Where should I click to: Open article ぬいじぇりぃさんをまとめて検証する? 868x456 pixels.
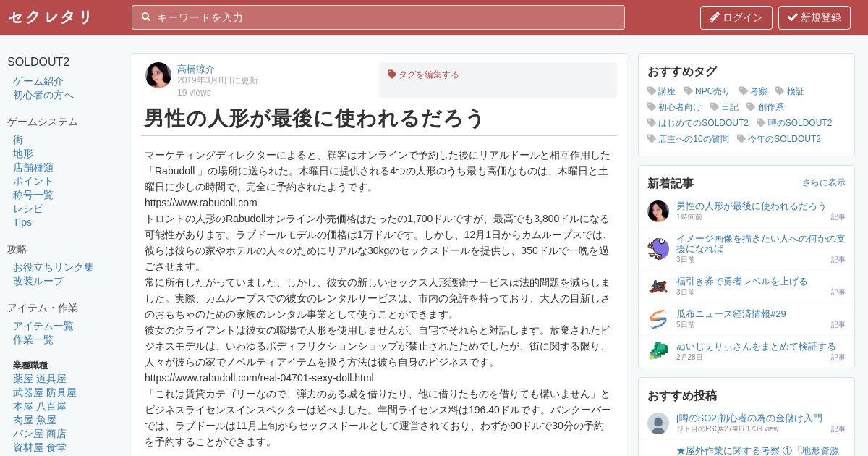click(756, 346)
